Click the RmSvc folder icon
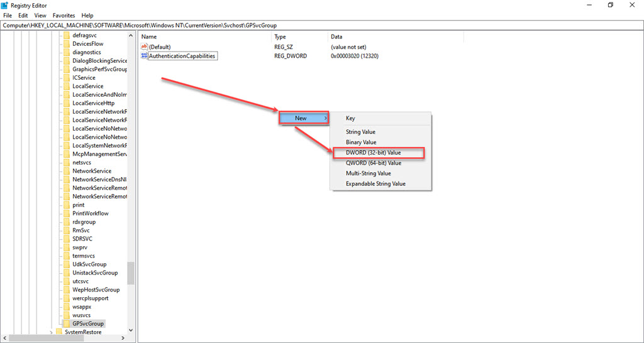This screenshot has height=343, width=644. pyautogui.click(x=67, y=230)
